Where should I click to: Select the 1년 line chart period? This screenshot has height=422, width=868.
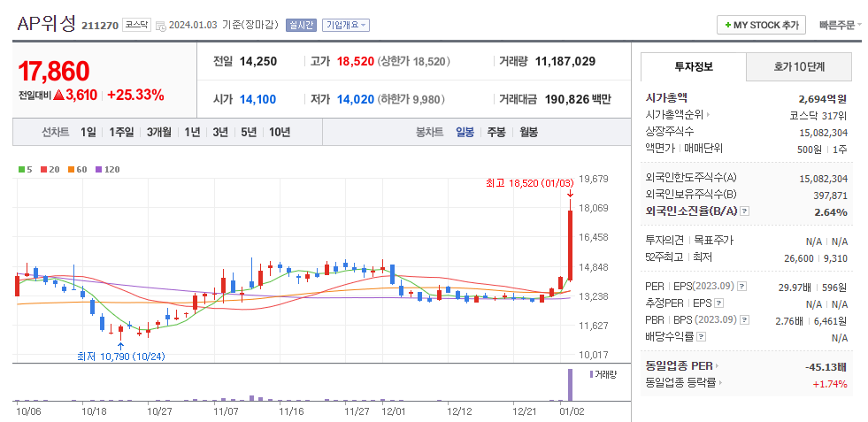tap(192, 133)
